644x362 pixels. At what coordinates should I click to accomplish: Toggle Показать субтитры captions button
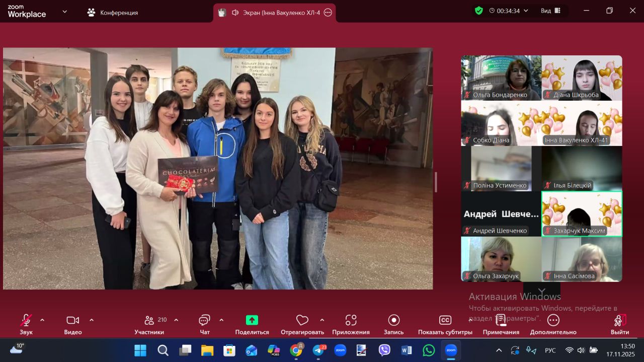point(445,320)
